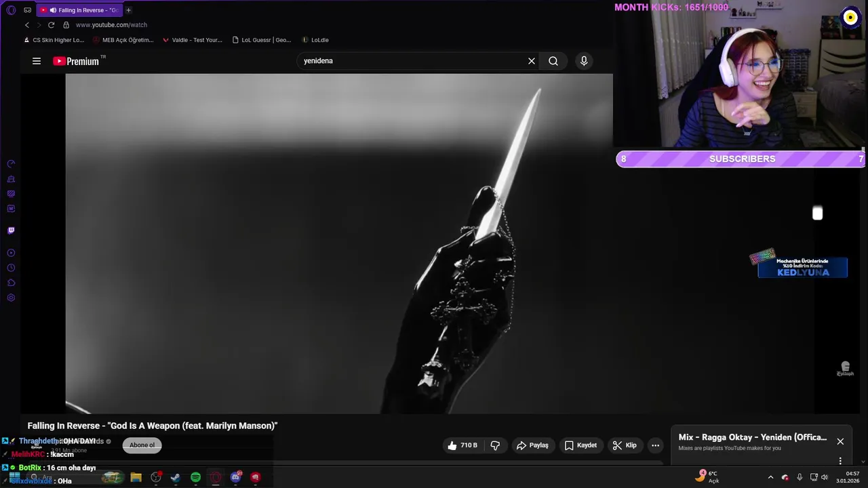Open the CS Skin Higher Lo... bookmark

54,40
